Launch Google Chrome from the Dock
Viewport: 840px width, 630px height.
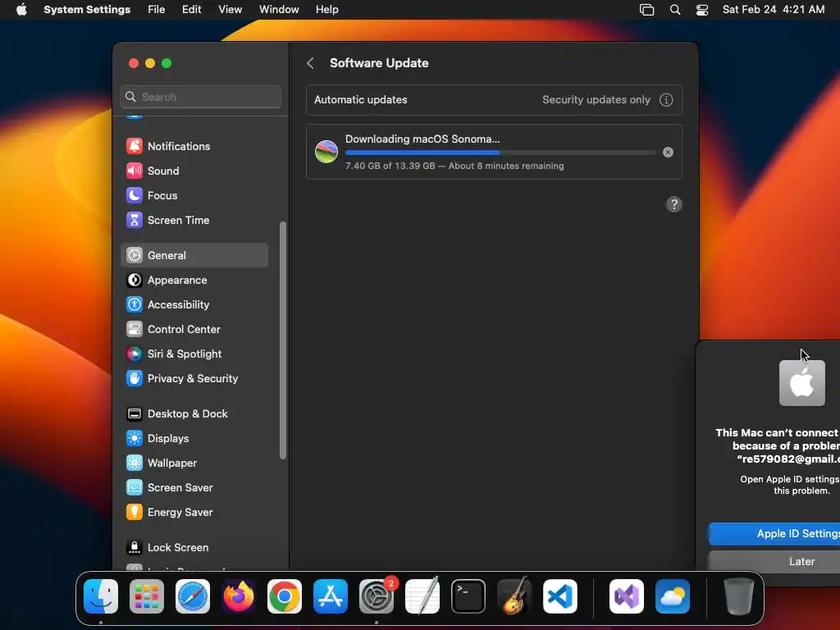(x=285, y=596)
